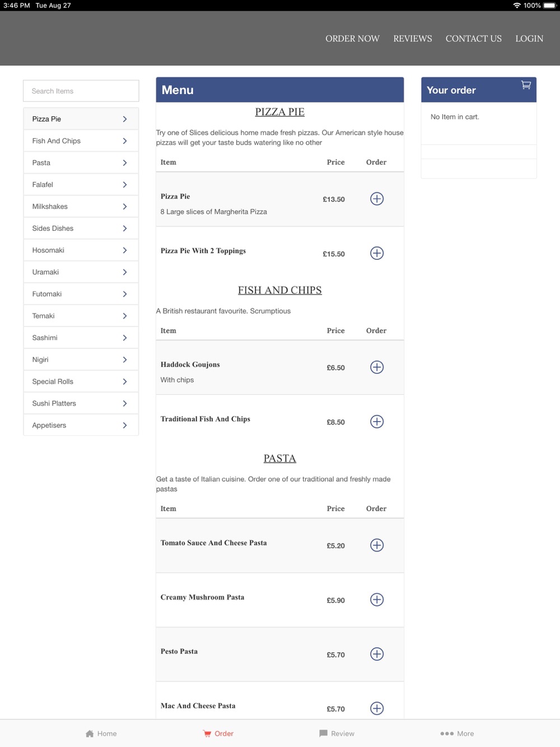This screenshot has width=560, height=747.
Task: Switch to the Home tab
Action: pyautogui.click(x=101, y=734)
